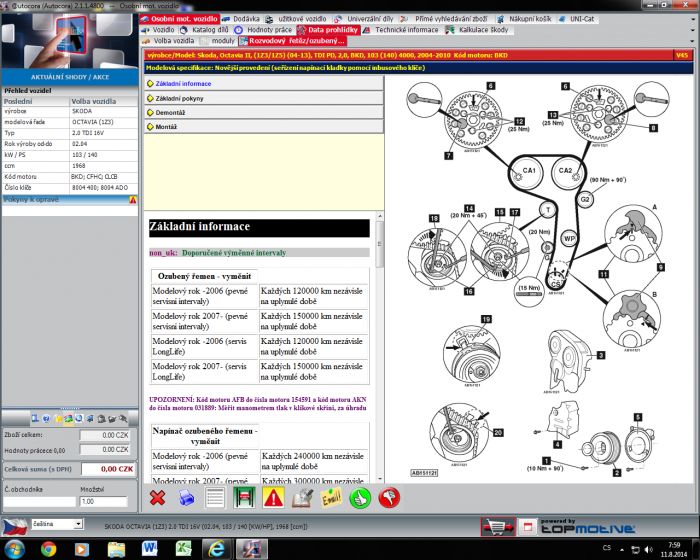Switch to the Dodávka tab
Screen dimensions: 700x560
tap(241, 19)
